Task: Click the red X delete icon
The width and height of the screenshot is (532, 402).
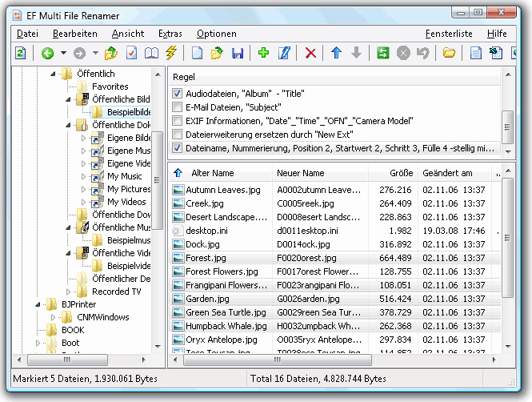Action: pos(310,54)
